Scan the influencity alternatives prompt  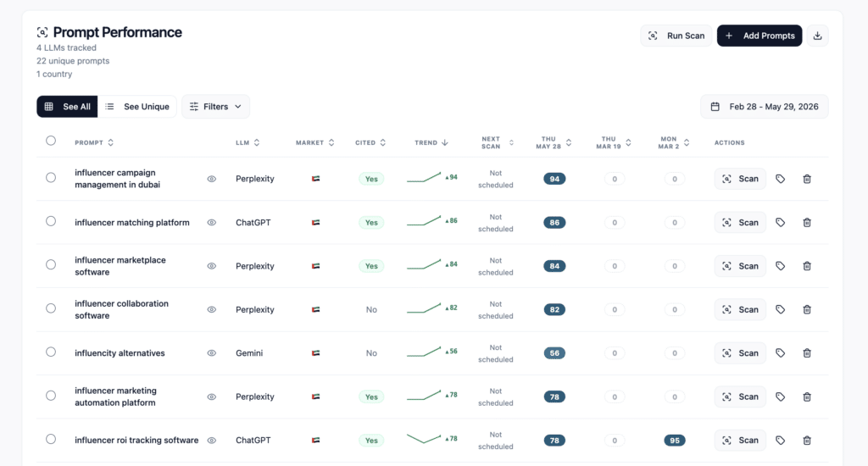(740, 353)
